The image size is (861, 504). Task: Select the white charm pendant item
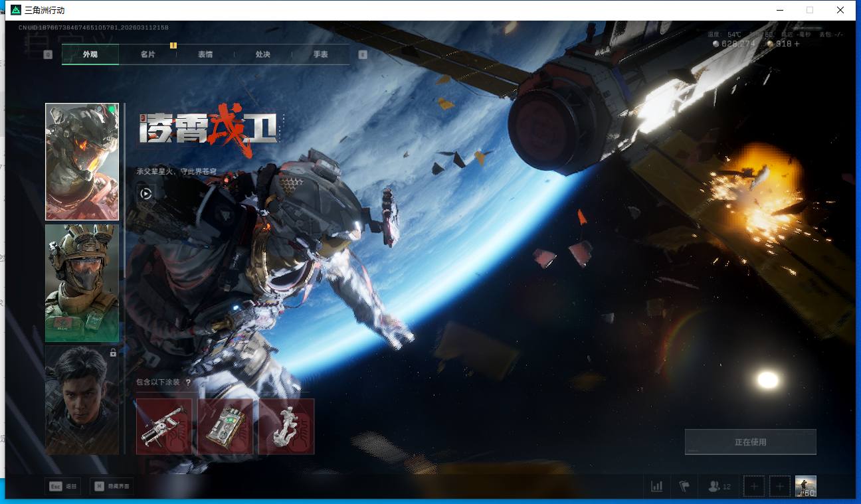pyautogui.click(x=286, y=426)
